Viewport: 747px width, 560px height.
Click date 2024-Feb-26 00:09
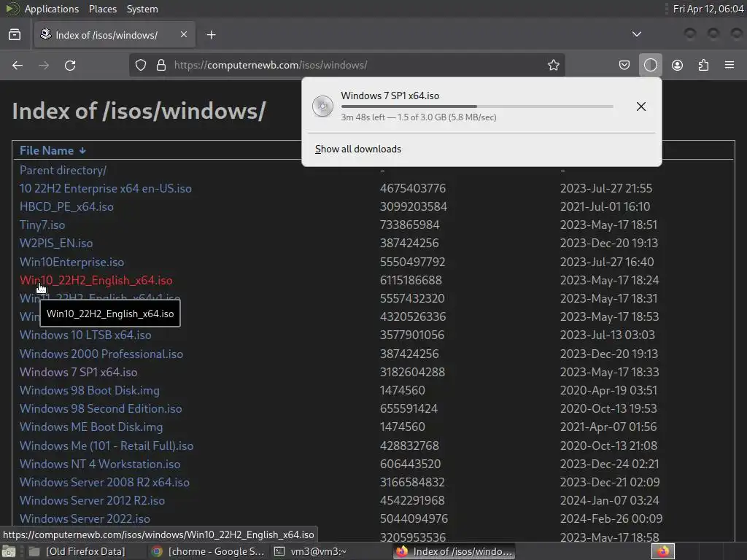611,518
